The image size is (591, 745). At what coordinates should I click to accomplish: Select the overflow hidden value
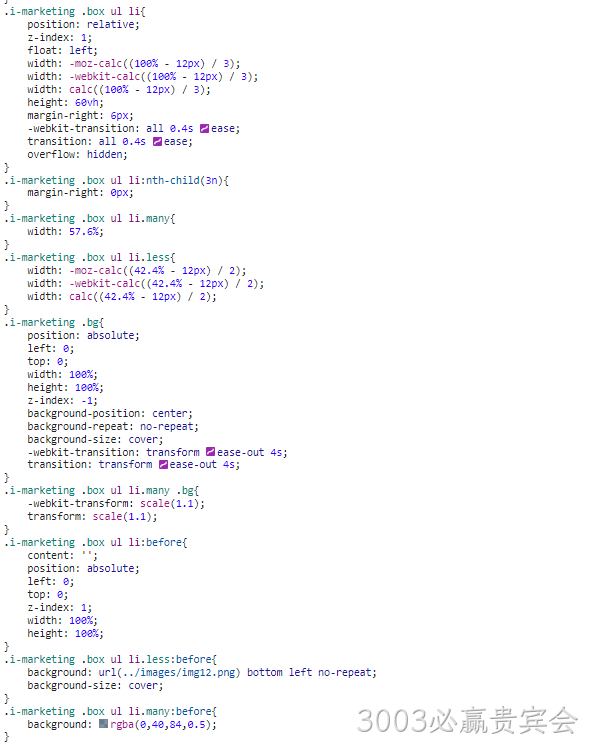(104, 154)
